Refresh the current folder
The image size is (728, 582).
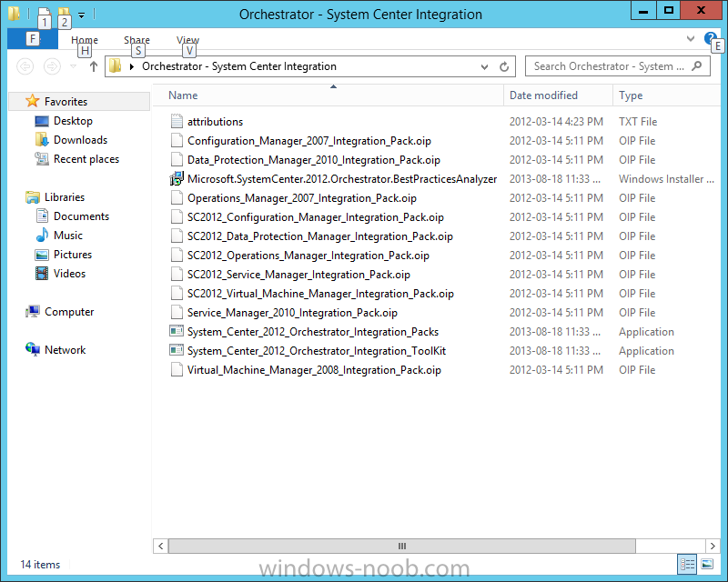[504, 66]
